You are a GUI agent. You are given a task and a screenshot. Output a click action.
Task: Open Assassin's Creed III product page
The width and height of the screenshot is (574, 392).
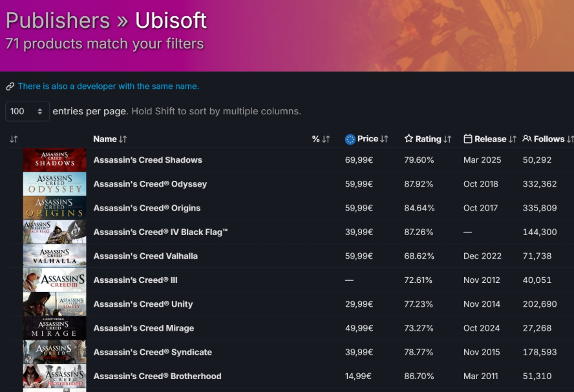(x=136, y=280)
